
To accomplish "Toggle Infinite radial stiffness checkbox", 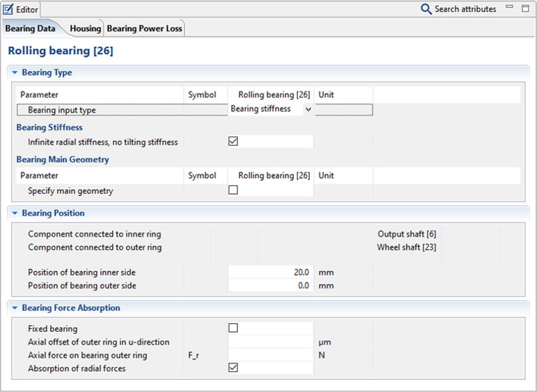I will (233, 142).
